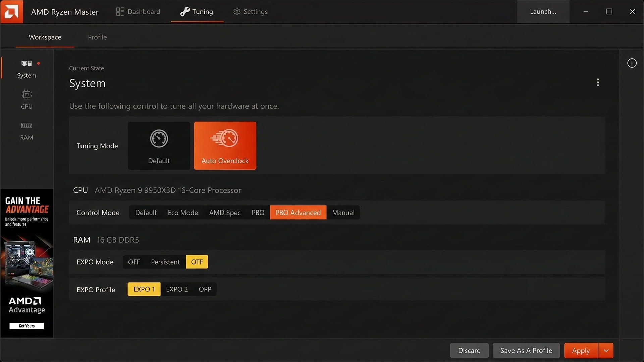Screen dimensions: 644x362
Task: Open the info tooltip at top right
Action: coord(632,63)
